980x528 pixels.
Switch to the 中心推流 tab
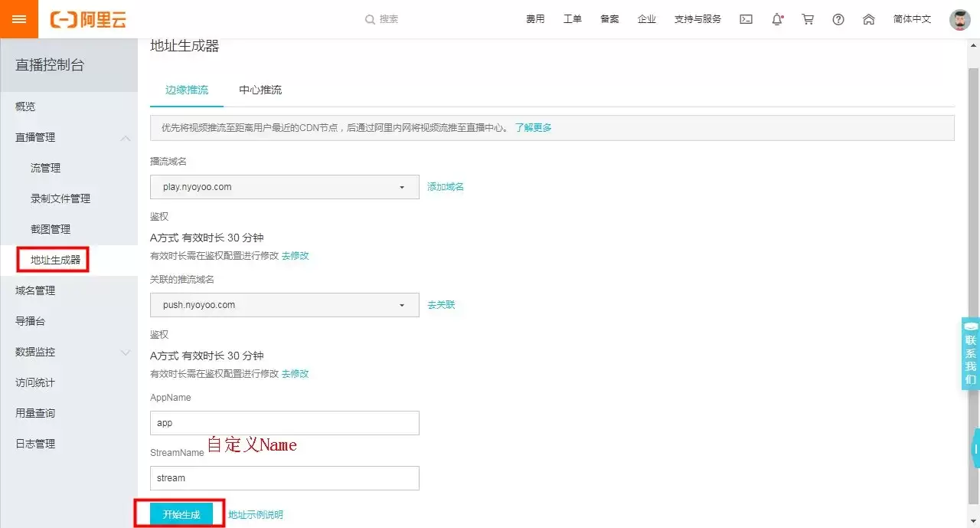pos(260,90)
